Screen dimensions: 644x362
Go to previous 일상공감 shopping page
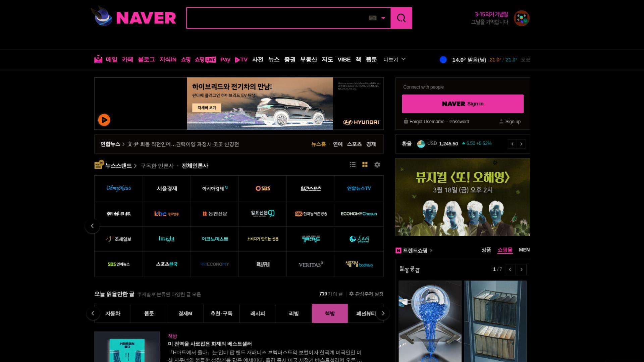pos(510,269)
